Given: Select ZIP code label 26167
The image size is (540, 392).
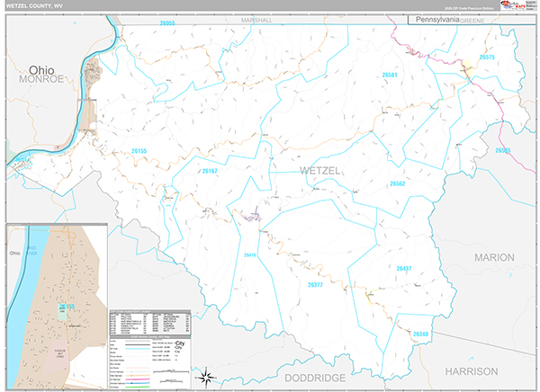Looking at the screenshot, I should [x=210, y=171].
